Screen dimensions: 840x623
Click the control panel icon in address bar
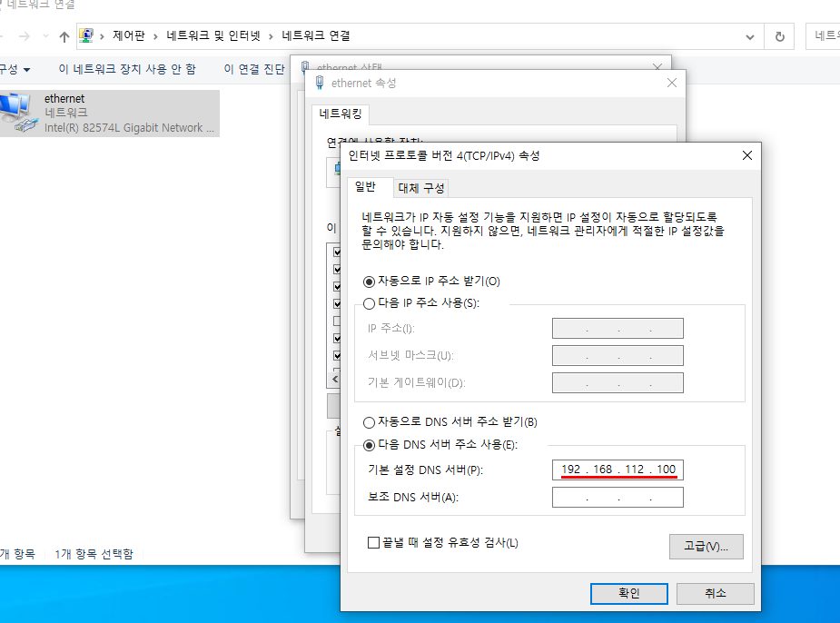coord(87,36)
